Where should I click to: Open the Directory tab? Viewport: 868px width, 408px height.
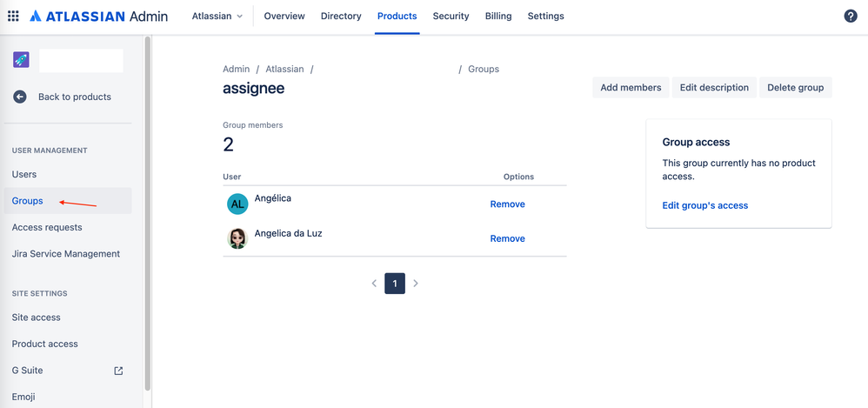coord(341,16)
